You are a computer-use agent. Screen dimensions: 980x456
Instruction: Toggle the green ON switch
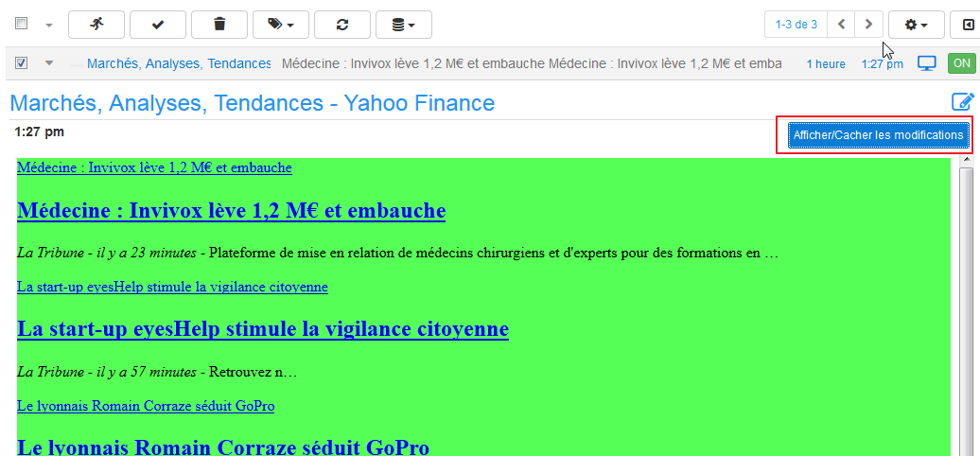click(x=962, y=63)
